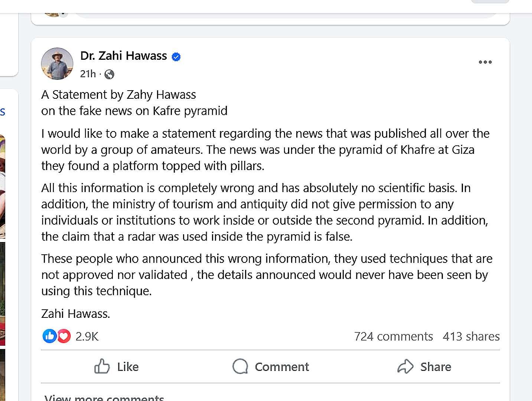Expand View more comments

[x=104, y=397]
